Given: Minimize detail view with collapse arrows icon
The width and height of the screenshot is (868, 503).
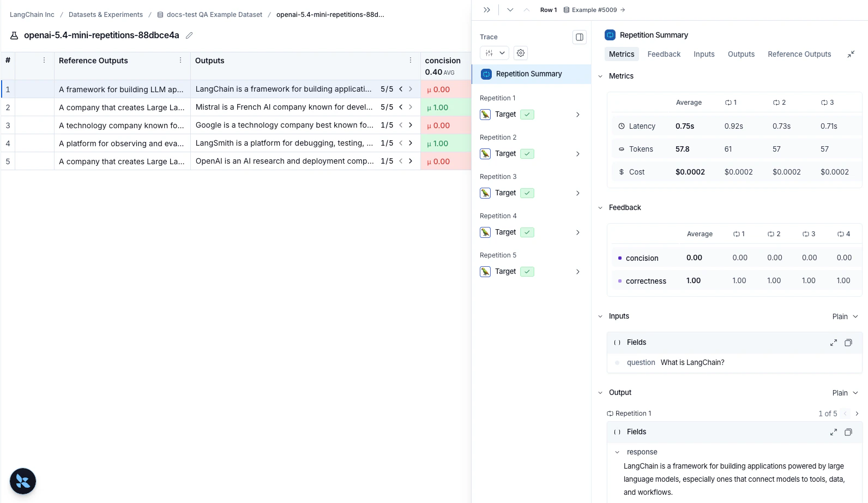Looking at the screenshot, I should point(851,54).
